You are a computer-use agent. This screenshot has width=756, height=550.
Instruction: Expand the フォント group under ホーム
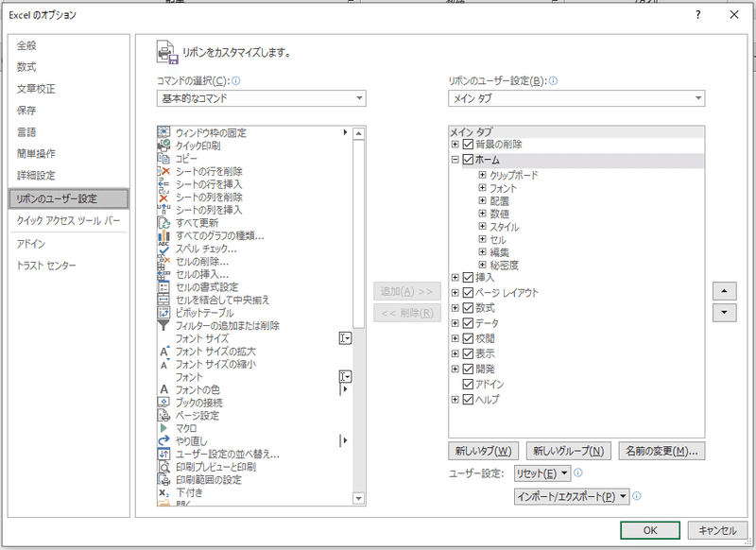pos(482,187)
